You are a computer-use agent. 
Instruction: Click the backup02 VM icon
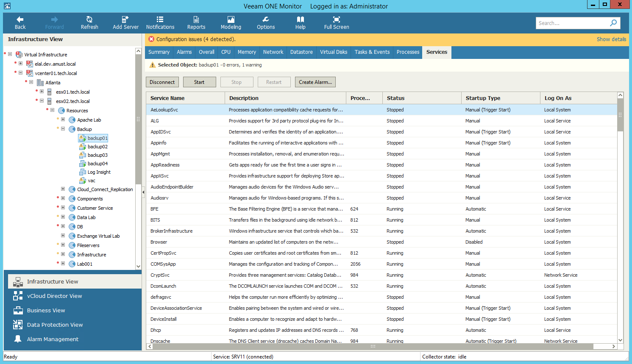83,147
